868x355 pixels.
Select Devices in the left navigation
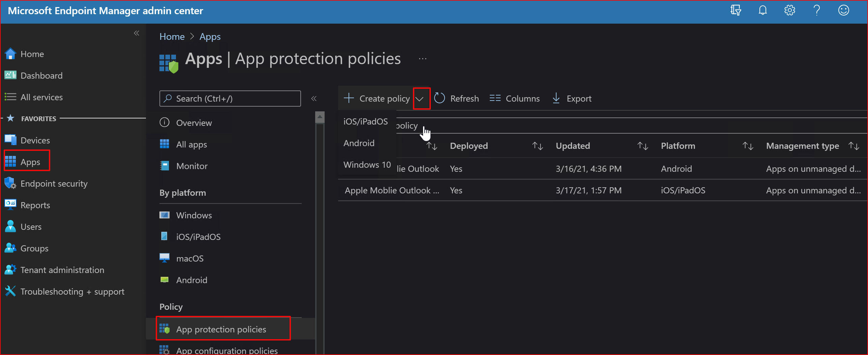tap(35, 140)
